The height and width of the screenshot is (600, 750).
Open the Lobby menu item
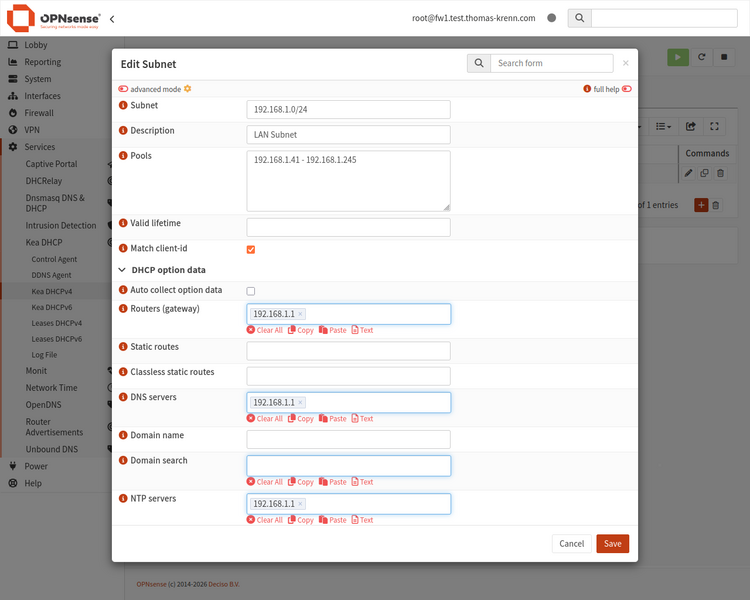point(36,45)
